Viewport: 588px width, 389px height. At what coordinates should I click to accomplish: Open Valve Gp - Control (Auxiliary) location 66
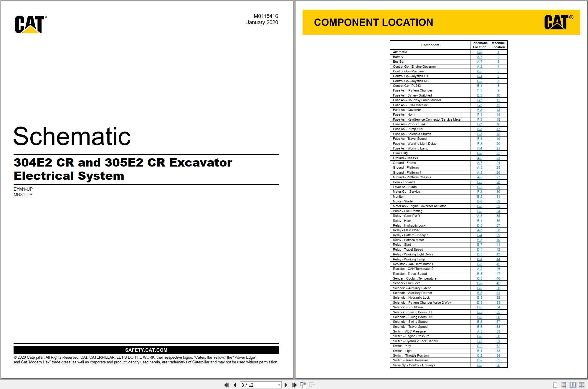498,365
